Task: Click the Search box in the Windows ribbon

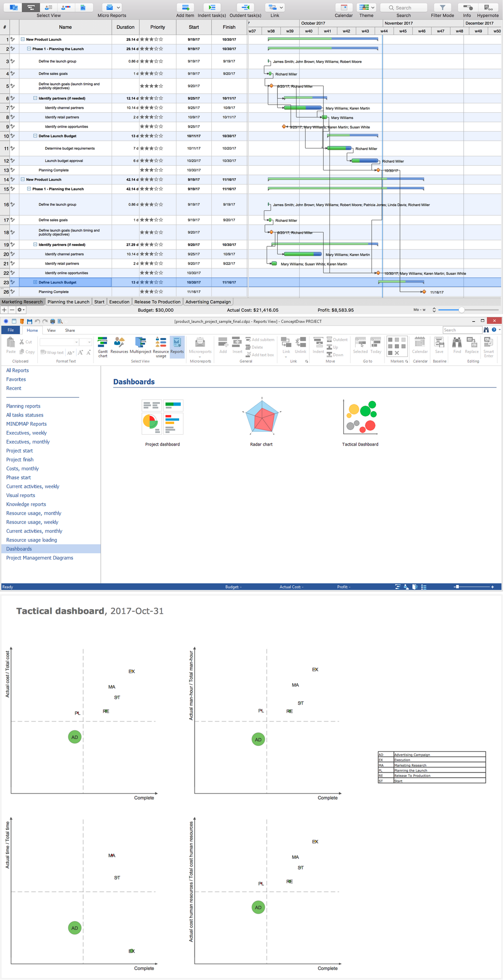Action: point(464,331)
